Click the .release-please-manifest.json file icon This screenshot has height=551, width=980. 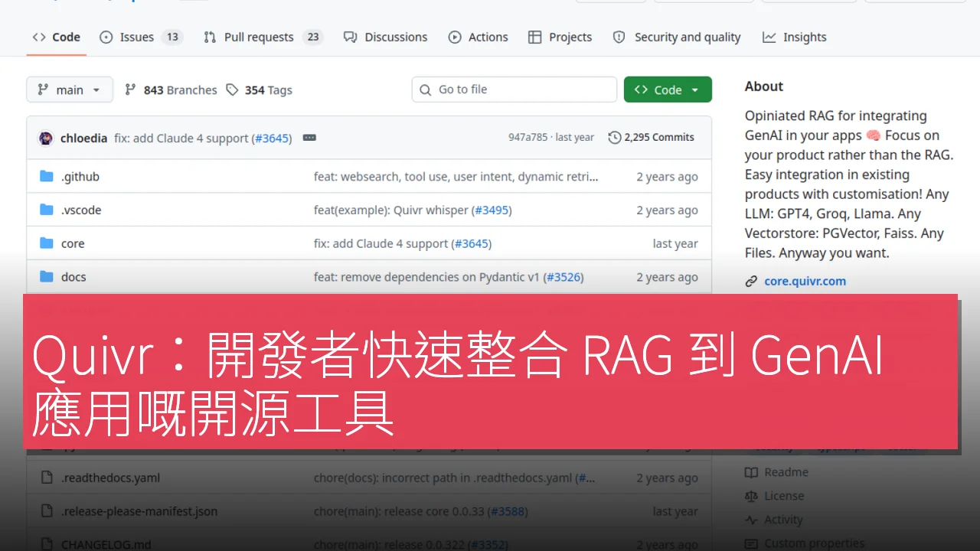pyautogui.click(x=47, y=511)
